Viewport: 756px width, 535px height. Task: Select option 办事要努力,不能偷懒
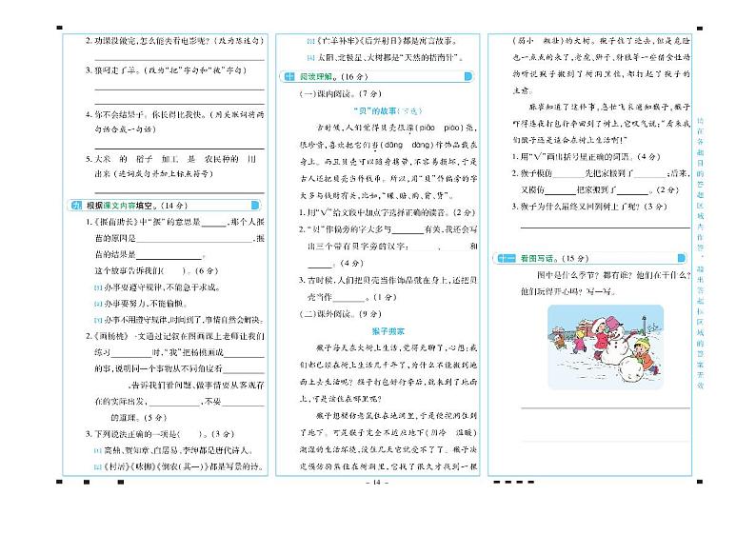(x=141, y=304)
